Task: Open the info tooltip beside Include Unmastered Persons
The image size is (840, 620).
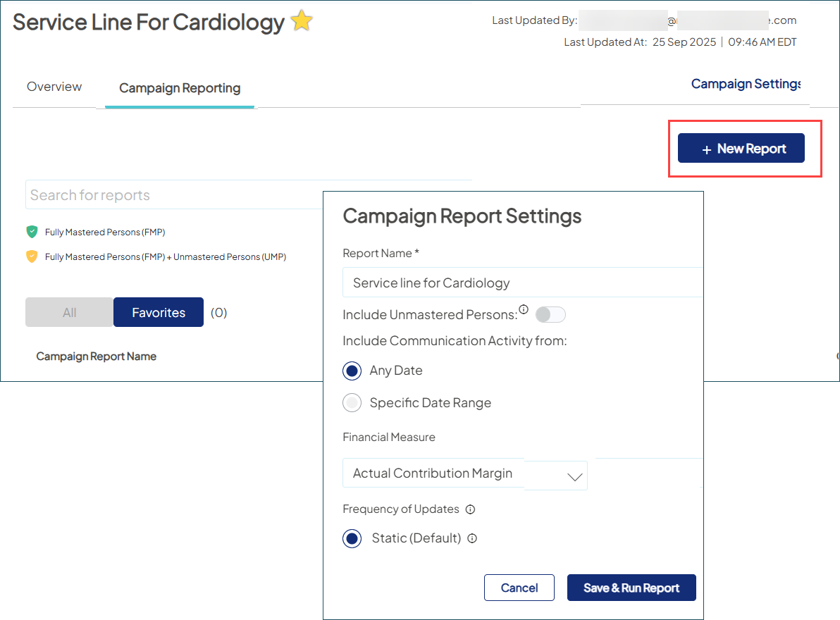Action: (x=522, y=309)
